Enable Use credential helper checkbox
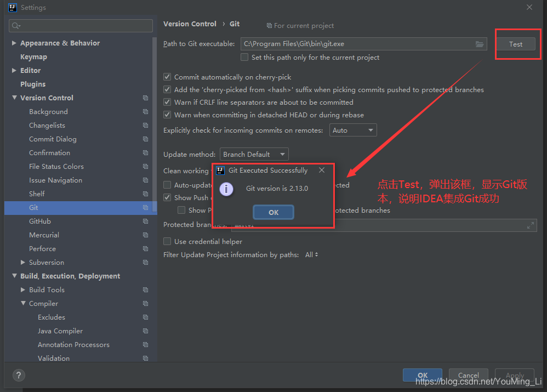The width and height of the screenshot is (547, 392). [x=167, y=242]
